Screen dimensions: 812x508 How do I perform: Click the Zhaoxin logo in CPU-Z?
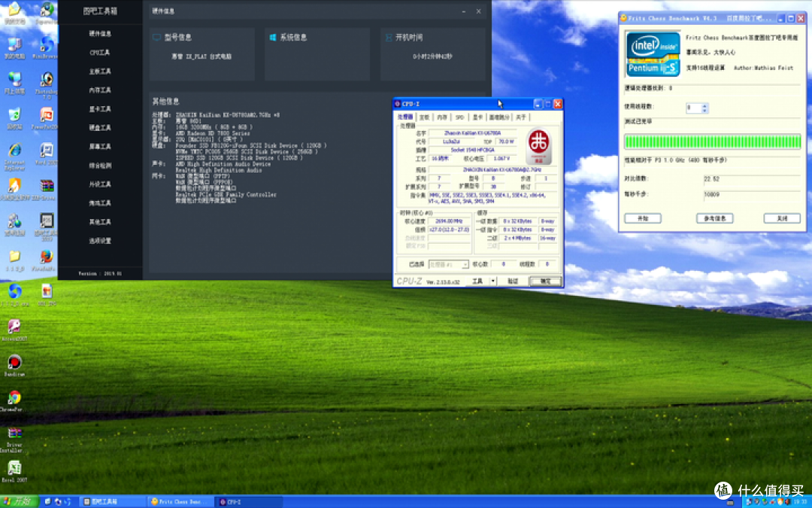(x=538, y=146)
